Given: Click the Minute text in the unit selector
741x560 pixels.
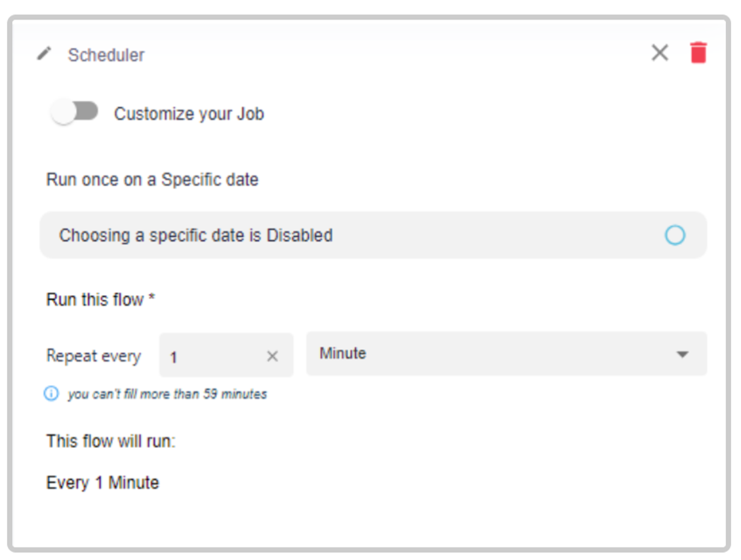Looking at the screenshot, I should pyautogui.click(x=342, y=353).
